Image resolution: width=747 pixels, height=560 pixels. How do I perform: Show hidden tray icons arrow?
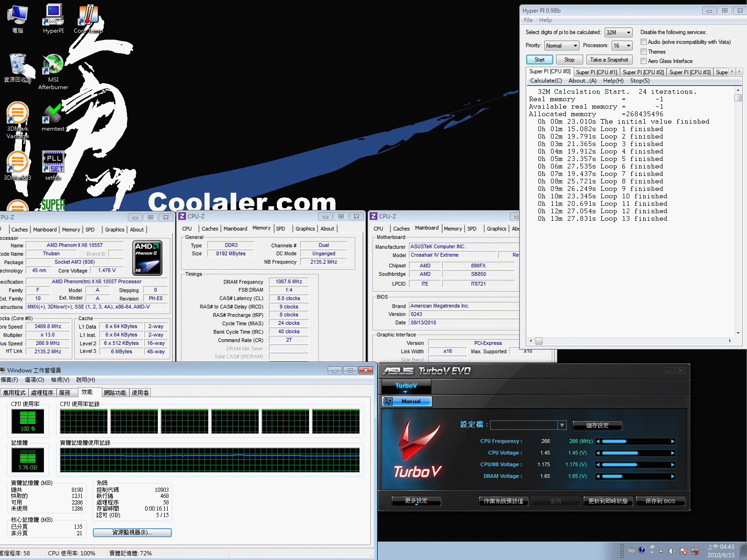pos(661,551)
